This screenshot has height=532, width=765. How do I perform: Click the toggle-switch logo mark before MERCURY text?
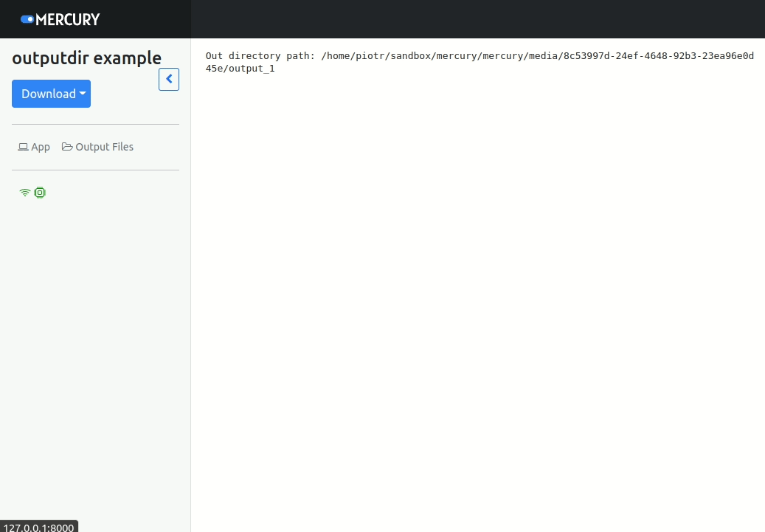(x=29, y=19)
